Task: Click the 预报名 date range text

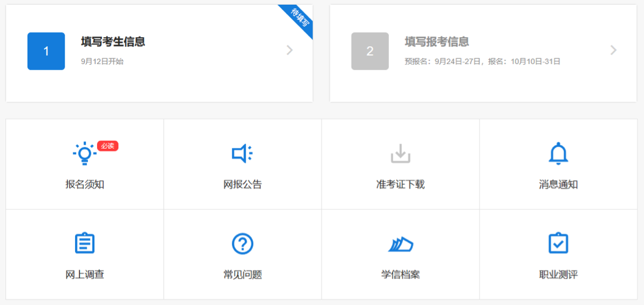Action: click(482, 62)
